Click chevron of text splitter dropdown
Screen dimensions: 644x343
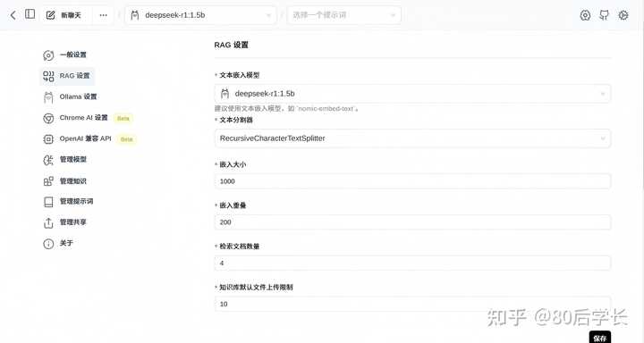pyautogui.click(x=603, y=138)
